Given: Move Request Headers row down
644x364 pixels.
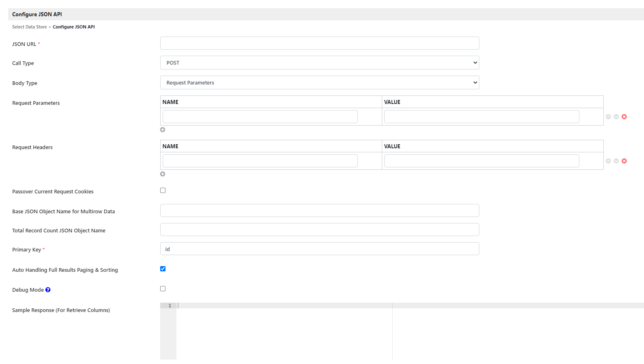Looking at the screenshot, I should coord(616,161).
